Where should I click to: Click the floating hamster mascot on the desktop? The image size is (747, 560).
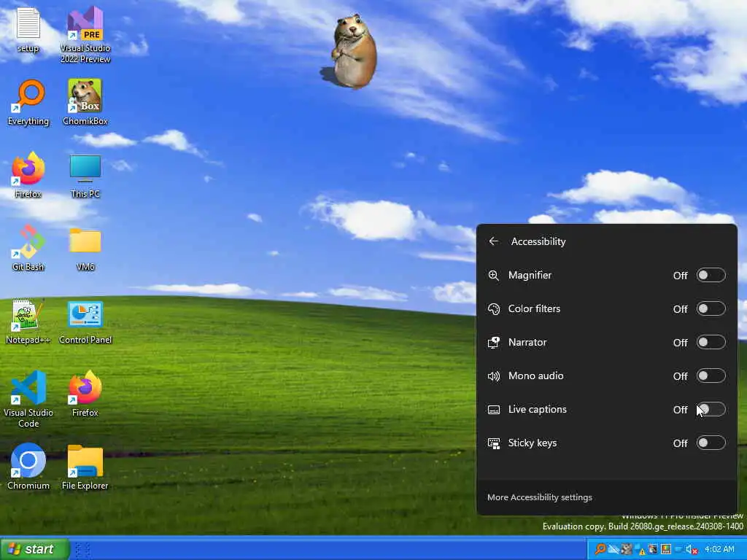(352, 52)
